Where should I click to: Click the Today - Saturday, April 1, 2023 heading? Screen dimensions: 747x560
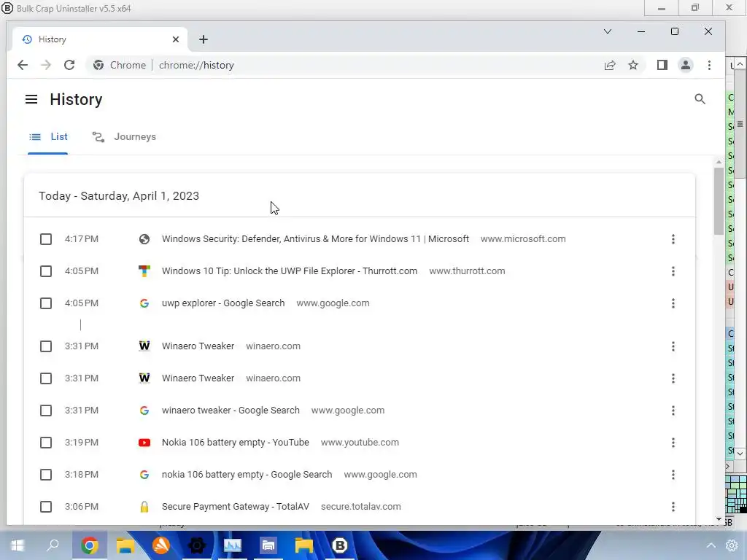[x=119, y=196]
